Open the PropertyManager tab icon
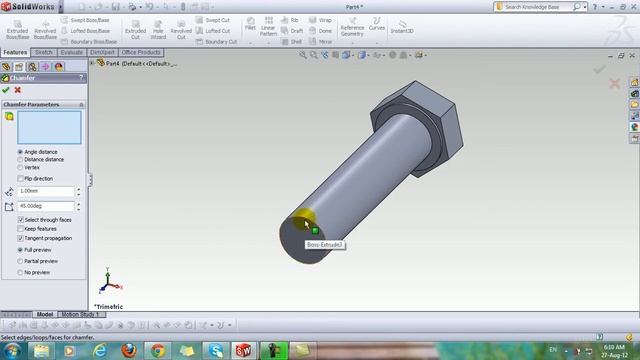This screenshot has height=360, width=640. pos(19,67)
